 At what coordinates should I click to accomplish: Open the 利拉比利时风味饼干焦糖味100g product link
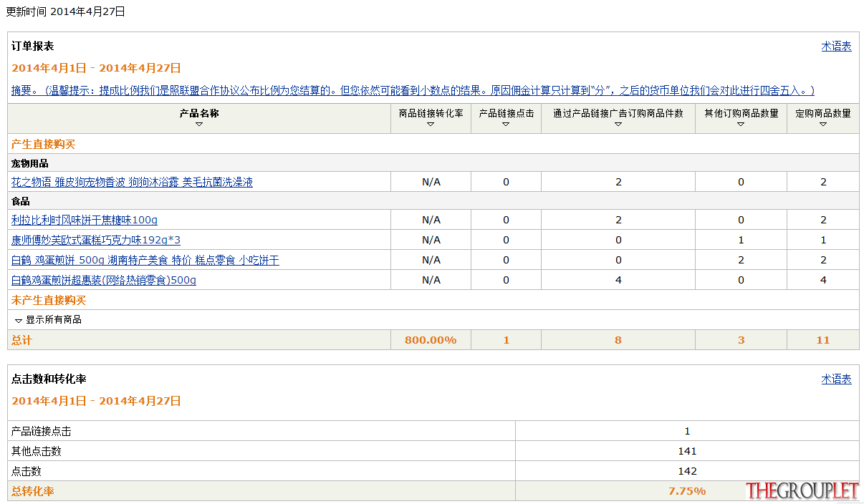coord(85,220)
